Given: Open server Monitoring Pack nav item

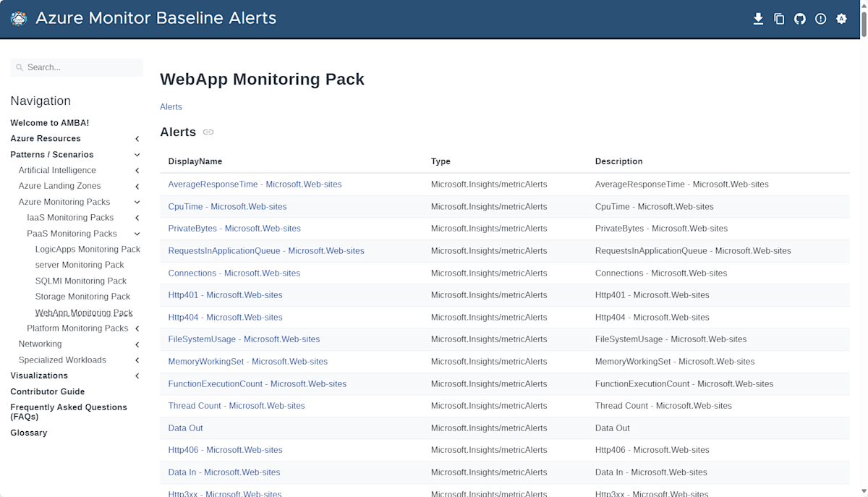Looking at the screenshot, I should click(x=80, y=265).
